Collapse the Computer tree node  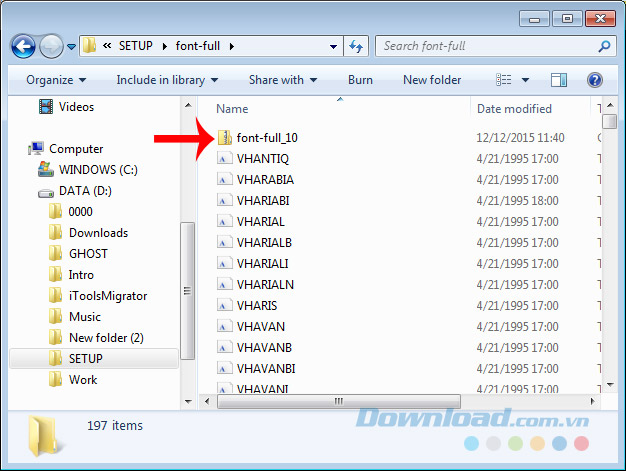pos(20,149)
